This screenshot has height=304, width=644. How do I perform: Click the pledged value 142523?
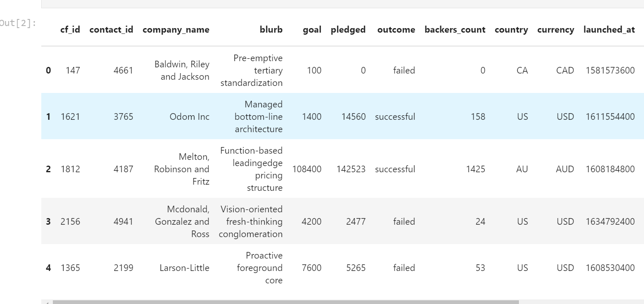(352, 169)
